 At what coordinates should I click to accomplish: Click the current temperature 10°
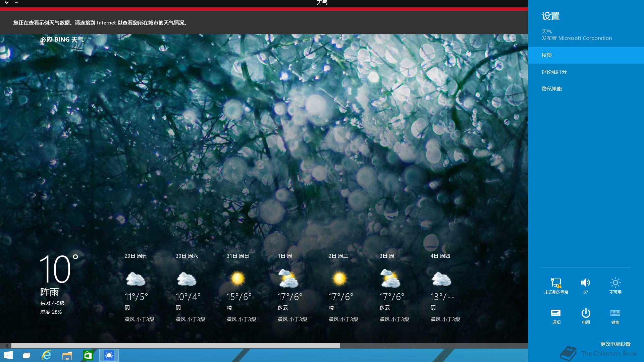click(59, 268)
